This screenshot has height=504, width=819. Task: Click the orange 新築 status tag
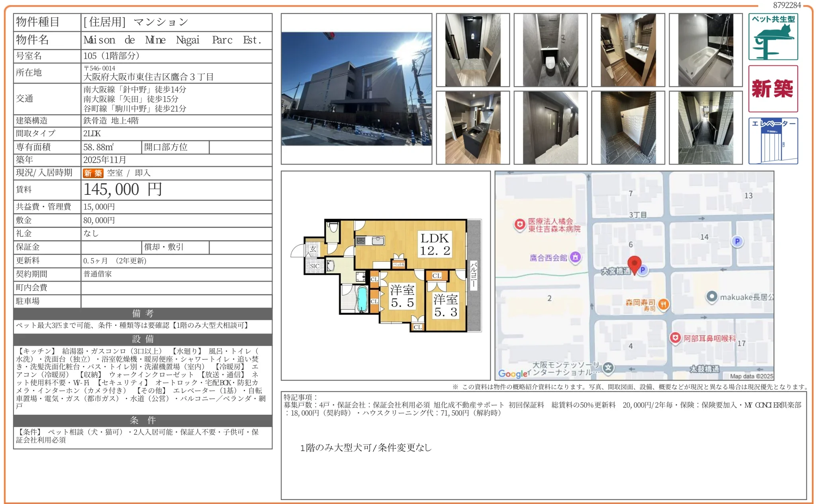click(93, 173)
